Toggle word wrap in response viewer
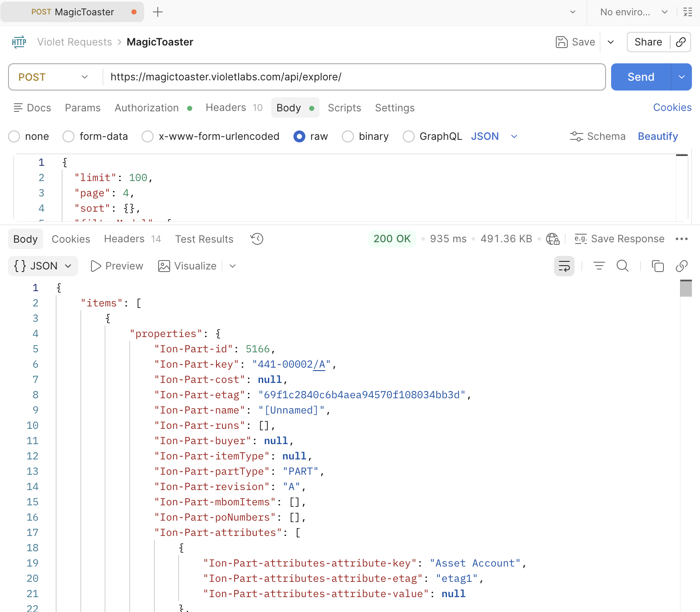700x612 pixels. pos(564,266)
